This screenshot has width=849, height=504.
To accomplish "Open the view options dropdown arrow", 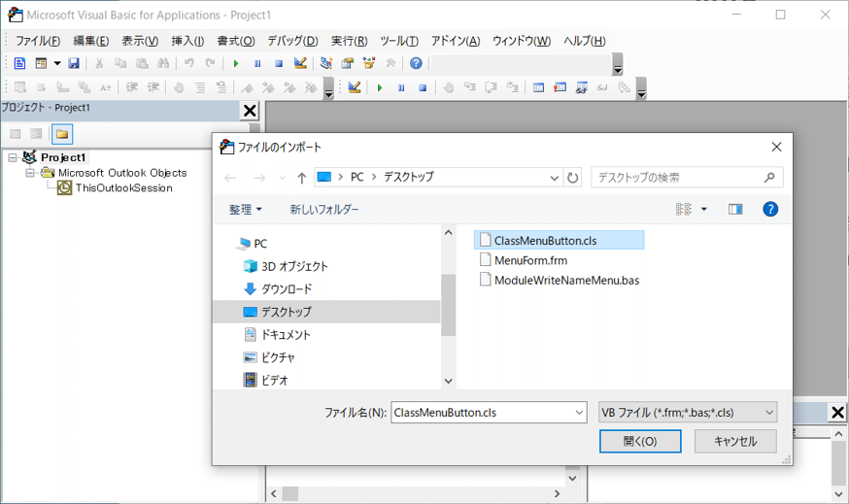I will coord(704,209).
